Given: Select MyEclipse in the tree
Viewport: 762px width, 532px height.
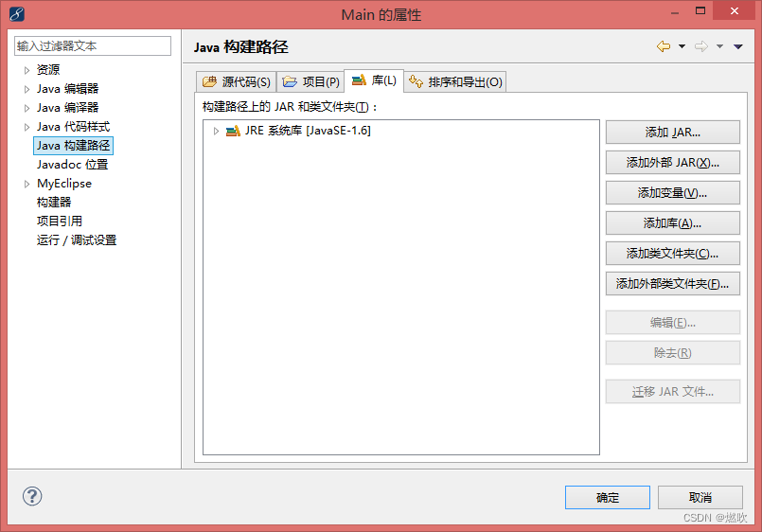Looking at the screenshot, I should (x=64, y=184).
